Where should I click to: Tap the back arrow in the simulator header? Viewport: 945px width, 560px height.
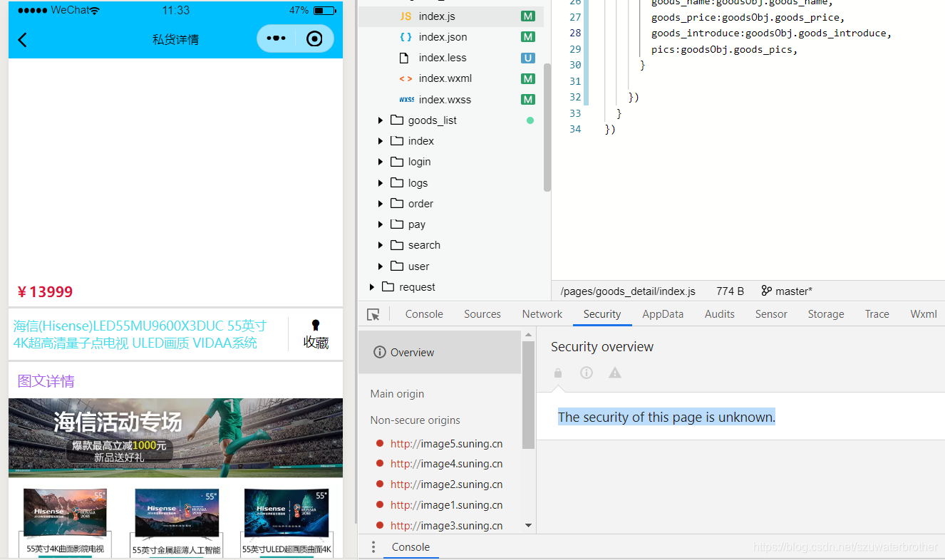point(22,40)
